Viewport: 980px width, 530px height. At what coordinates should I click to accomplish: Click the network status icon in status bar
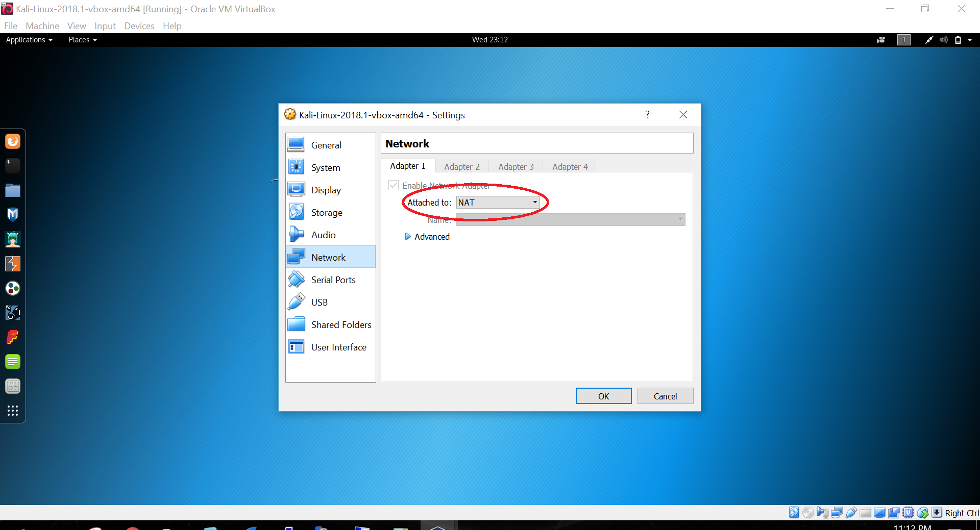pyautogui.click(x=837, y=513)
